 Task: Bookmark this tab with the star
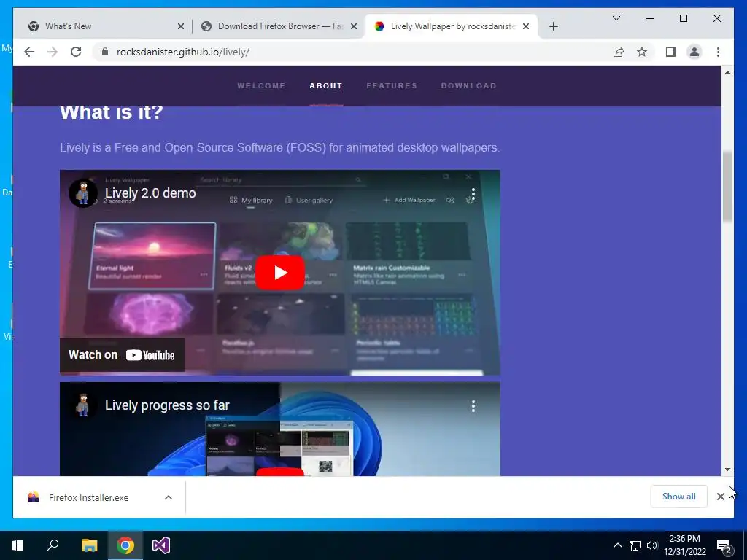point(642,52)
